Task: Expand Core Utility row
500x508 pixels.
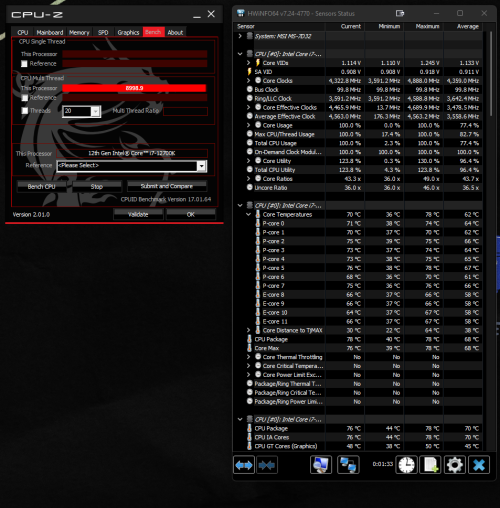Action: point(249,161)
